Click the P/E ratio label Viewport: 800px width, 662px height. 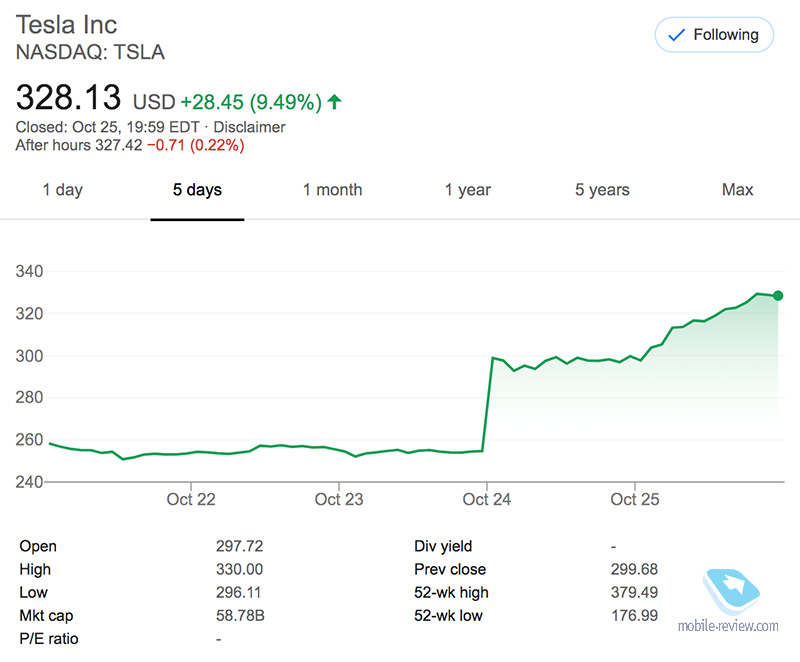pos(49,639)
